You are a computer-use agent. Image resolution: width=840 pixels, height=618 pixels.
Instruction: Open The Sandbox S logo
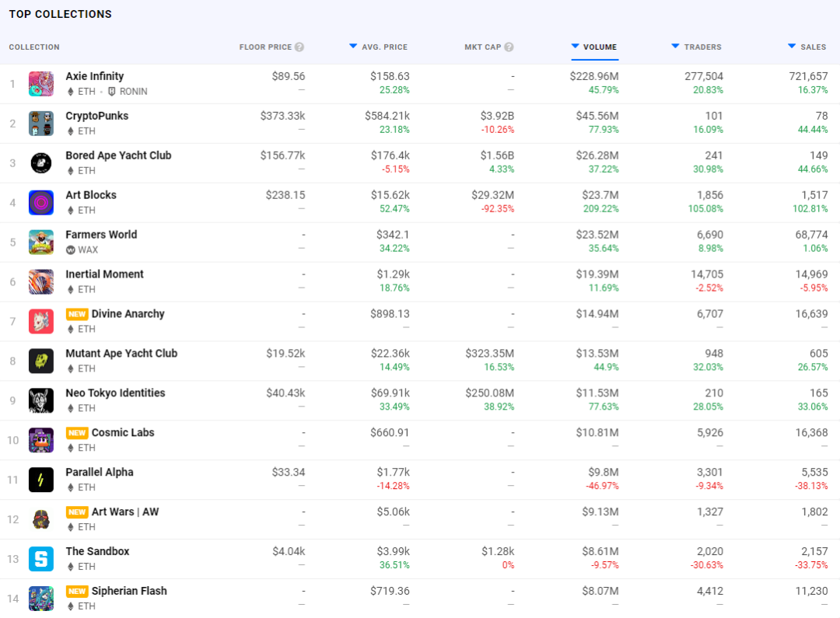(x=41, y=560)
